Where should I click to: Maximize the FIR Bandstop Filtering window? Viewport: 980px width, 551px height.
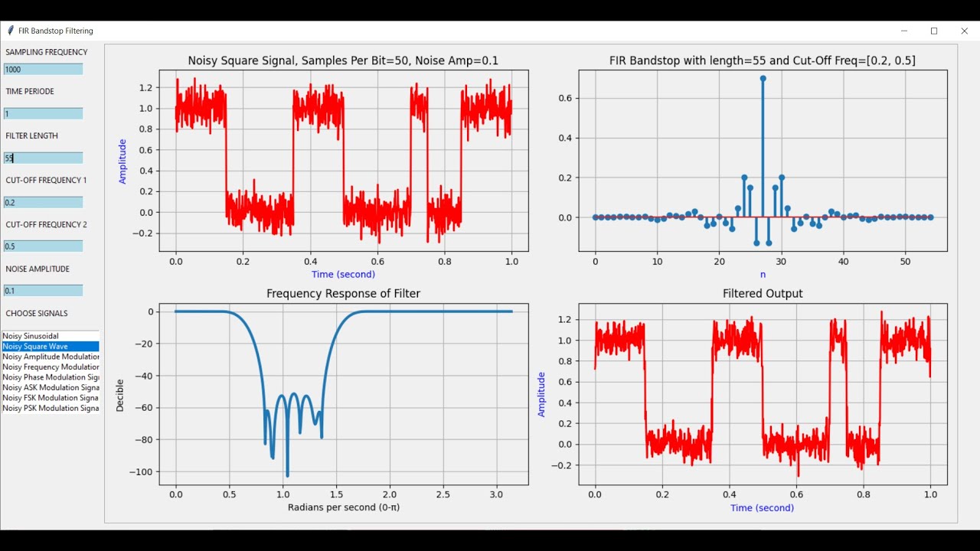[x=934, y=31]
